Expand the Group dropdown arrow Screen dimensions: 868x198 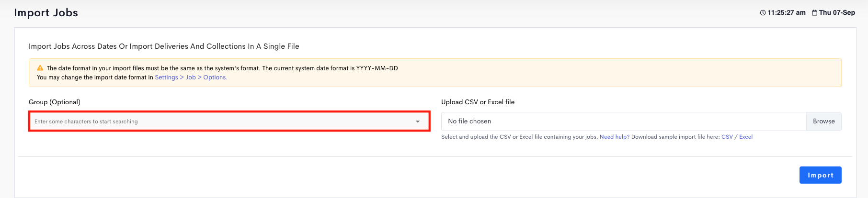point(418,121)
